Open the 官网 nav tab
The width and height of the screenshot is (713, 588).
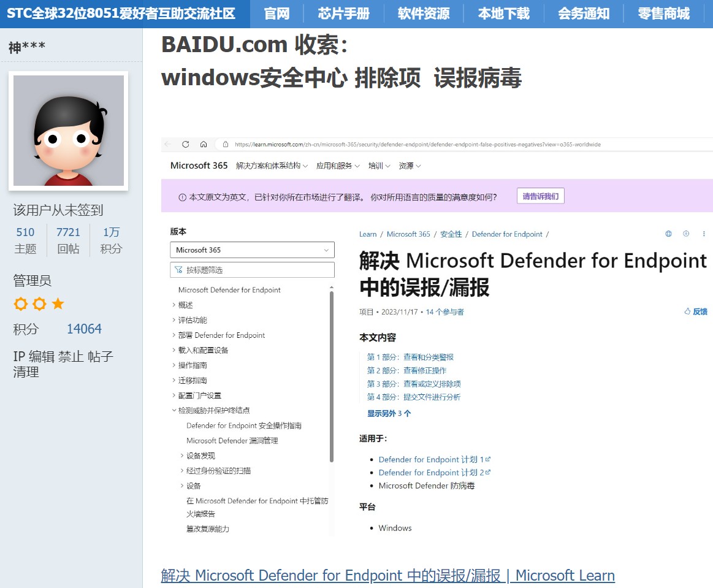point(277,13)
